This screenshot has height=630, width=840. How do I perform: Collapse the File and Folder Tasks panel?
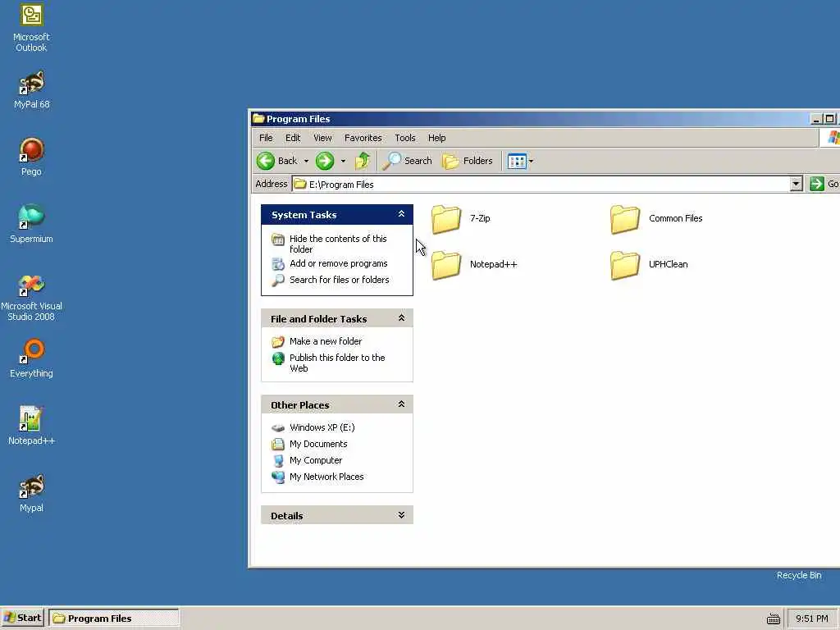point(401,318)
